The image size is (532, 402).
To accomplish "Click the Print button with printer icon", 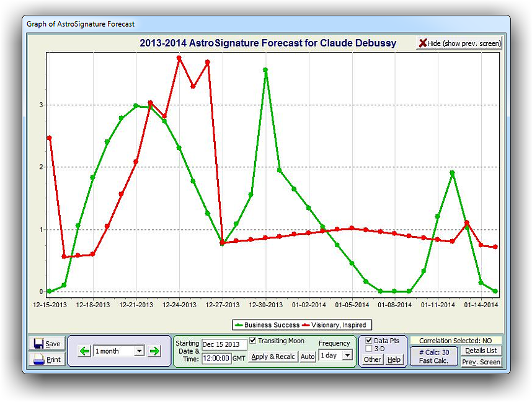I will 47,360.
